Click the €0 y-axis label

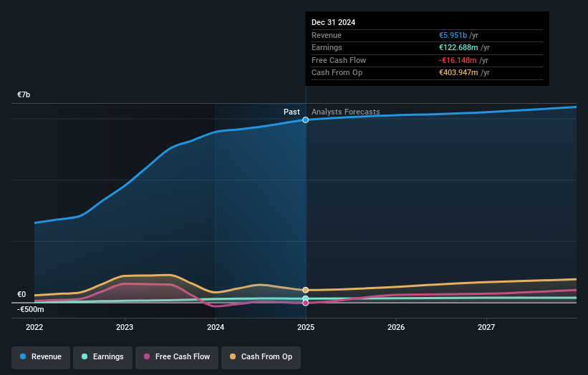21,294
